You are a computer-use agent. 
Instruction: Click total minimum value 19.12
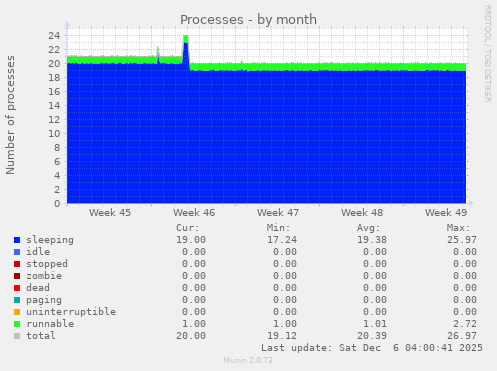pos(282,336)
